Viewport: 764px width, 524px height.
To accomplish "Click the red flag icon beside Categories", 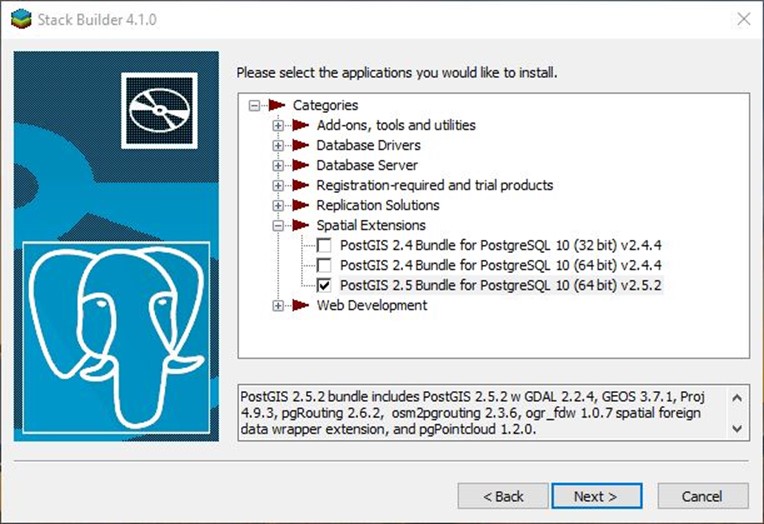I will 277,105.
